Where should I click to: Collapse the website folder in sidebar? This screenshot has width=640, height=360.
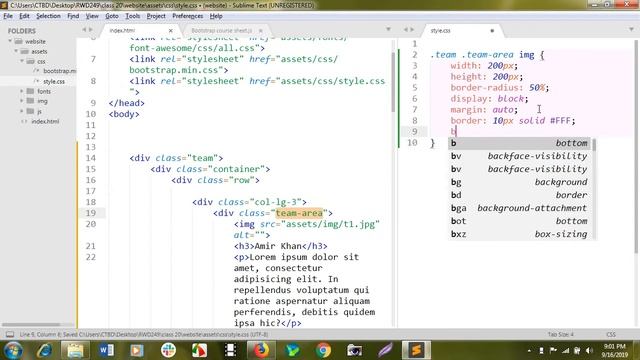10,41
